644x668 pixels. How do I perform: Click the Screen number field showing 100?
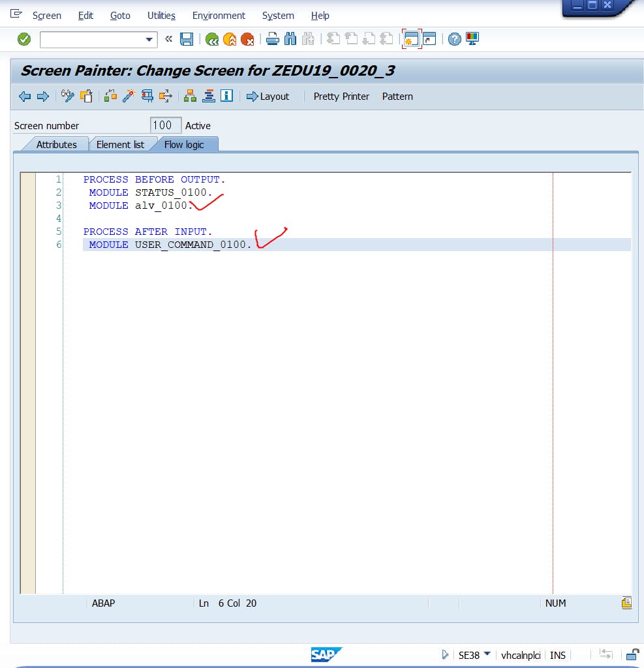pyautogui.click(x=166, y=125)
